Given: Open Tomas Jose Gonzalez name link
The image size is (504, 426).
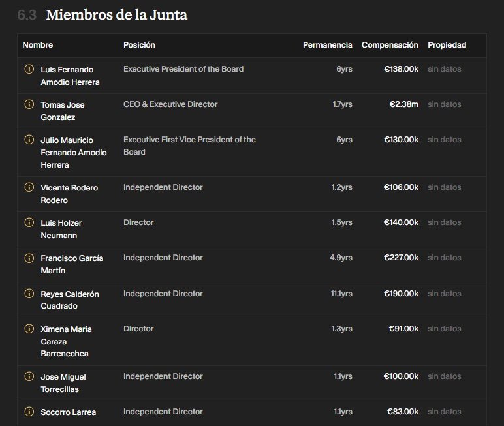Looking at the screenshot, I should pyautogui.click(x=63, y=111).
